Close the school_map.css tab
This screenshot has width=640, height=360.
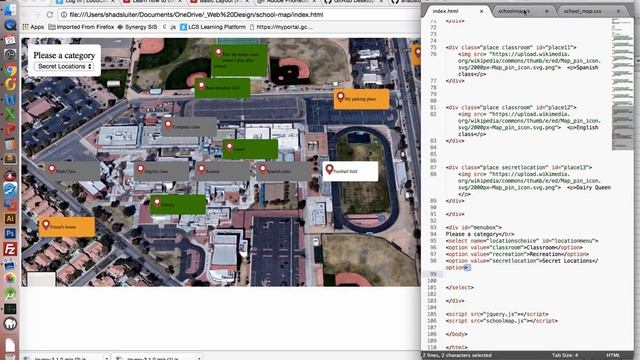click(618, 11)
